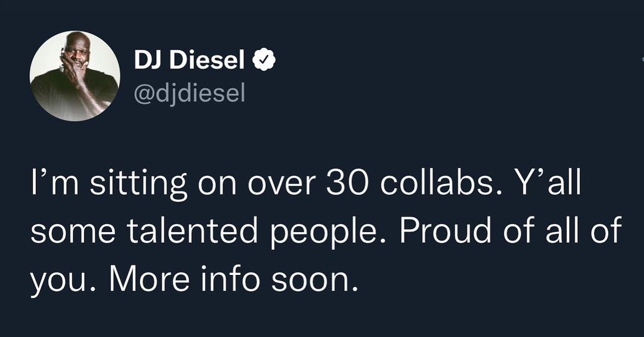Open the @djdiesel handle link
The image size is (644, 337).
(190, 93)
